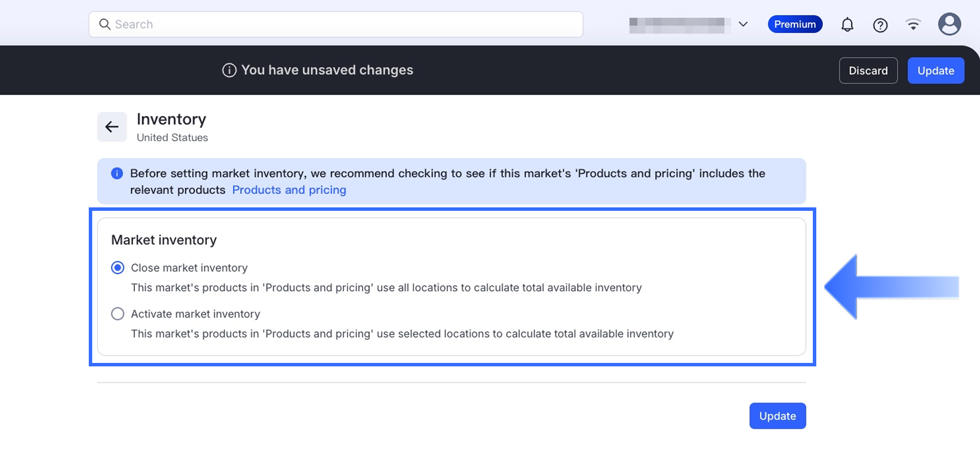Click the magnifier icon in the search bar
Screen dimensions: 980x462
click(104, 24)
